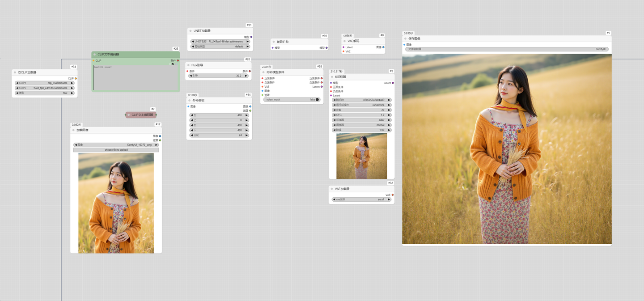Click the 图像 output port on VAE解码

383,47
